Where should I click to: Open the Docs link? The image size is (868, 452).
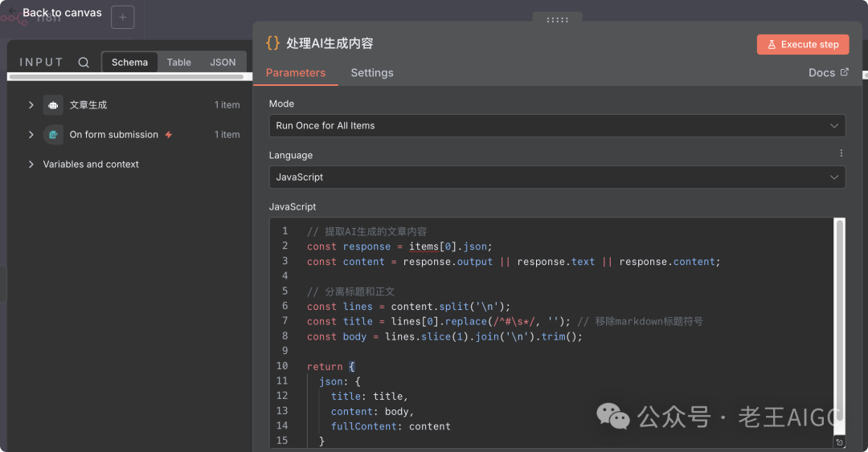[828, 72]
